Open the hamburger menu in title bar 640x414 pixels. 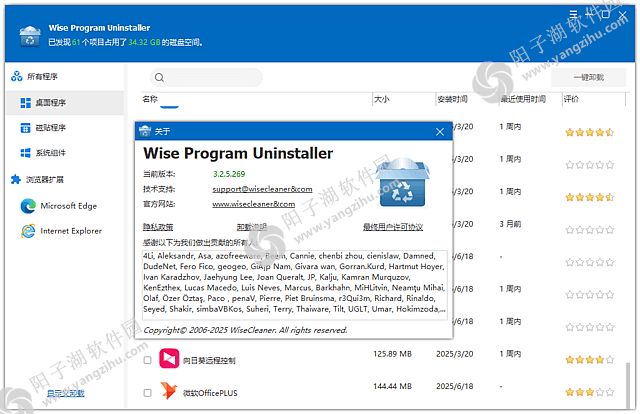(573, 15)
